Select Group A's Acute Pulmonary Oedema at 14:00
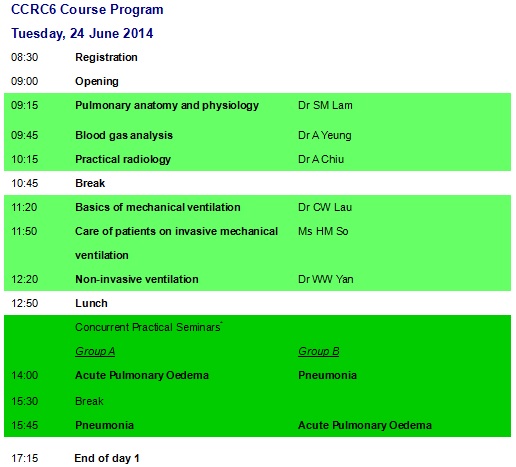The height and width of the screenshot is (467, 516). coord(142,375)
